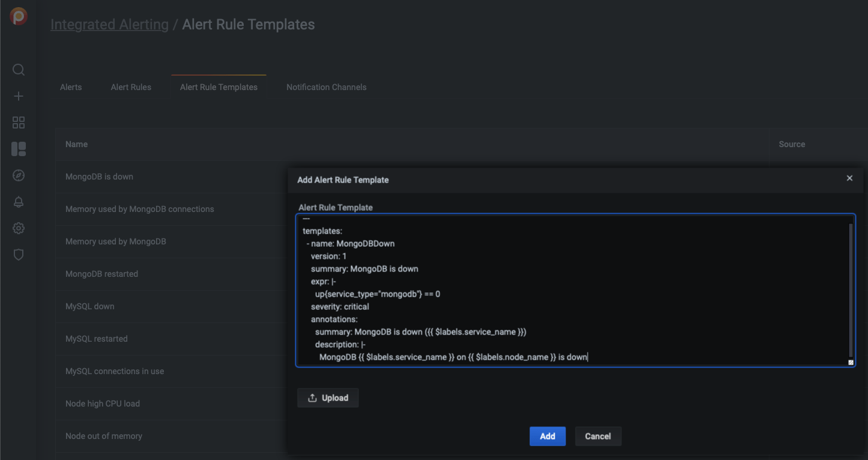The height and width of the screenshot is (460, 868).
Task: Click the Alerting bell icon
Action: coord(18,201)
